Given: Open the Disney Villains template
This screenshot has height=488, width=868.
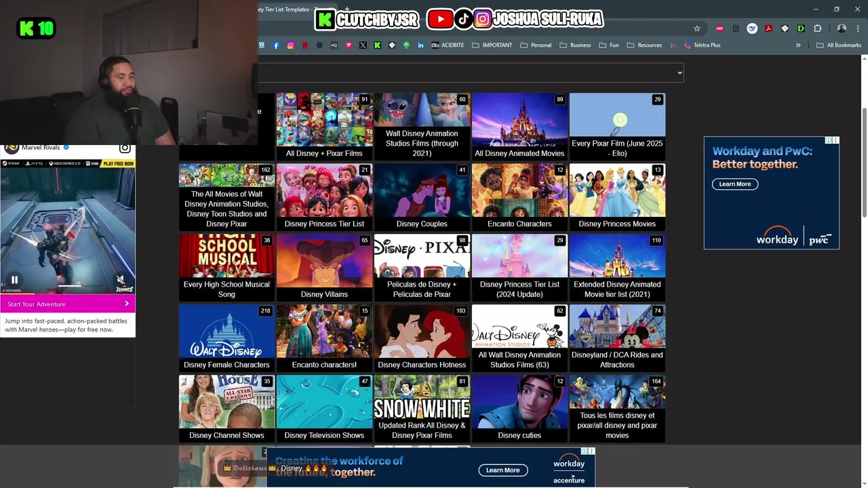Looking at the screenshot, I should pos(324,268).
